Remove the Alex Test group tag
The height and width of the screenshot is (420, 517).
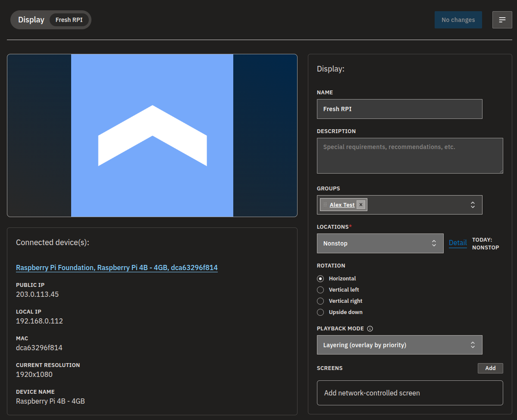361,205
